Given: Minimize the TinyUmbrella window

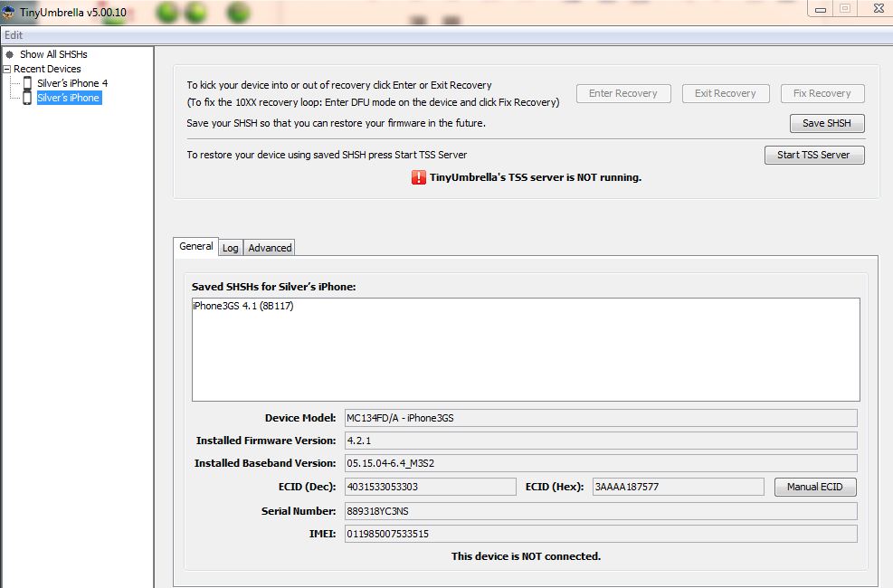Looking at the screenshot, I should coord(822,8).
